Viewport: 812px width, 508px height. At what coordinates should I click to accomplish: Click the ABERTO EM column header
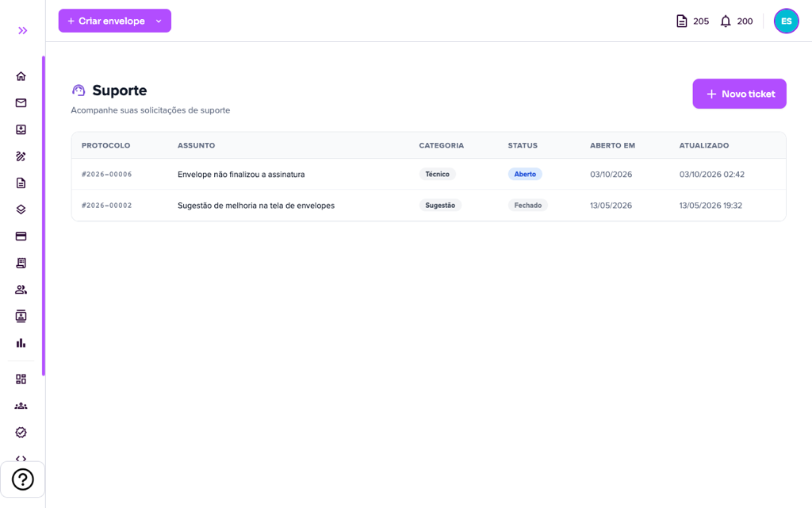(x=612, y=146)
